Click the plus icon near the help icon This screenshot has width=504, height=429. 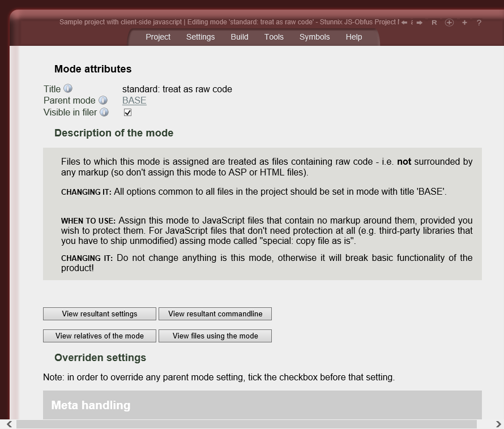coord(464,23)
